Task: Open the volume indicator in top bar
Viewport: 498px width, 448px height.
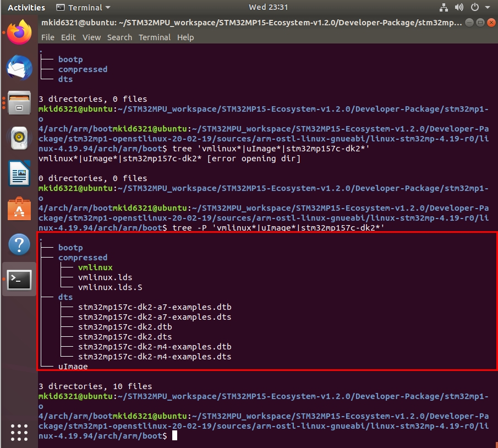Action: [459, 7]
